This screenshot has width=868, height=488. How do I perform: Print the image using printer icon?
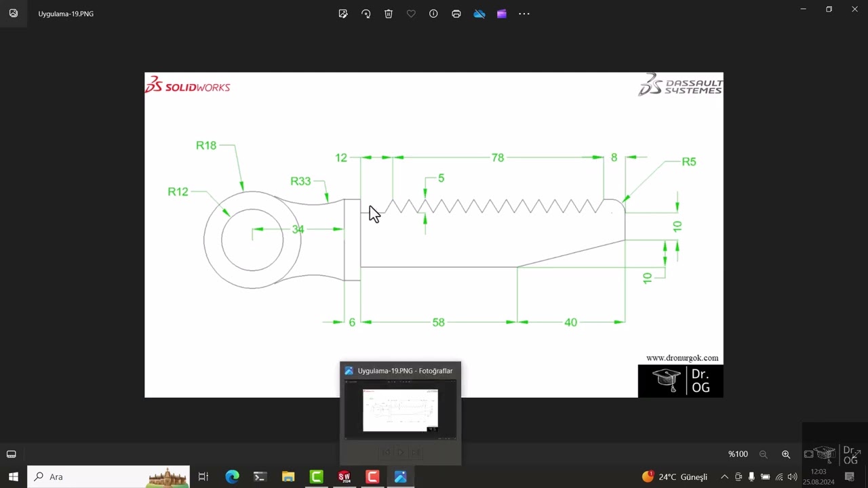[x=456, y=14]
